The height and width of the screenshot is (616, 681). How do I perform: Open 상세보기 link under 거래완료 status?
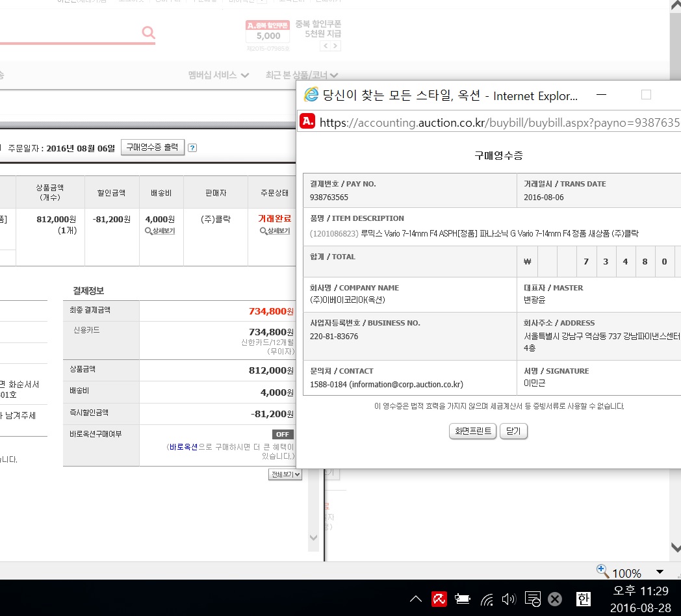tap(275, 231)
